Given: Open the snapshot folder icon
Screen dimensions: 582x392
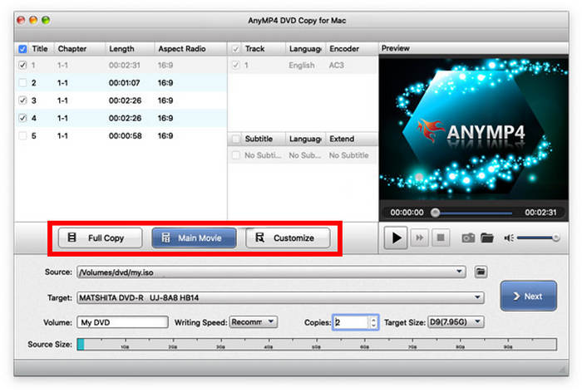Looking at the screenshot, I should point(487,238).
